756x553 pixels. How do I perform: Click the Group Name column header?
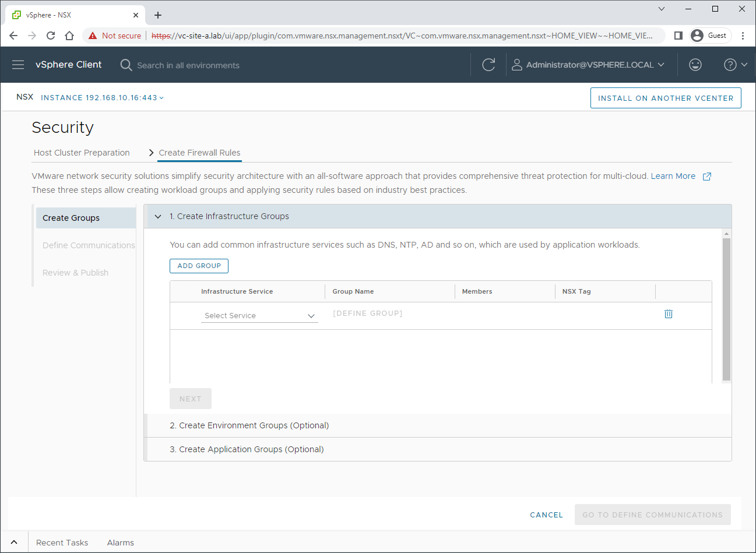353,291
